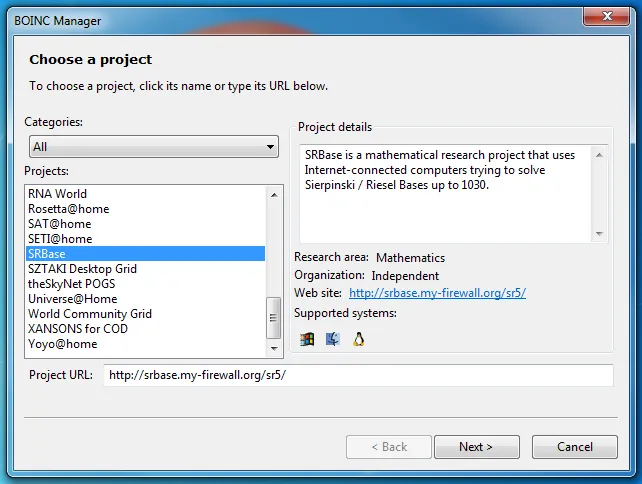The width and height of the screenshot is (642, 484).
Task: Select World Community Grid project
Action: click(x=145, y=314)
